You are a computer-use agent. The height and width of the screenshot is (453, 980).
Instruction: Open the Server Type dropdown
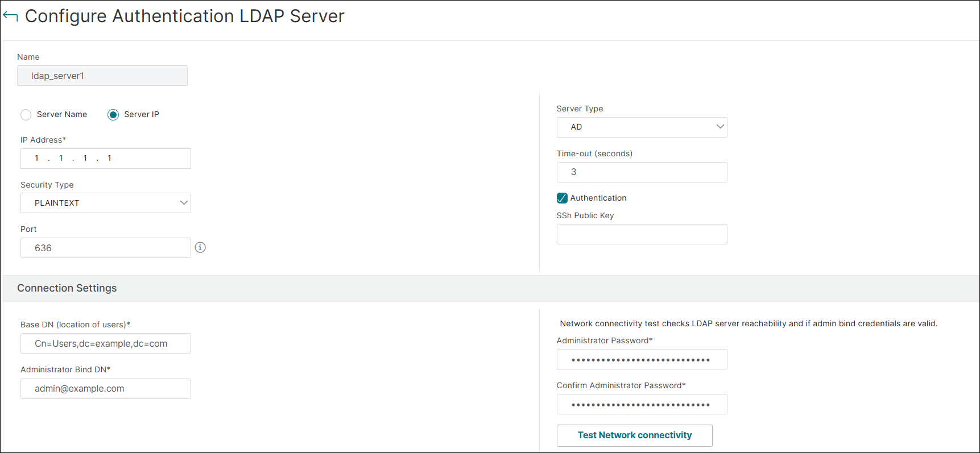(642, 127)
